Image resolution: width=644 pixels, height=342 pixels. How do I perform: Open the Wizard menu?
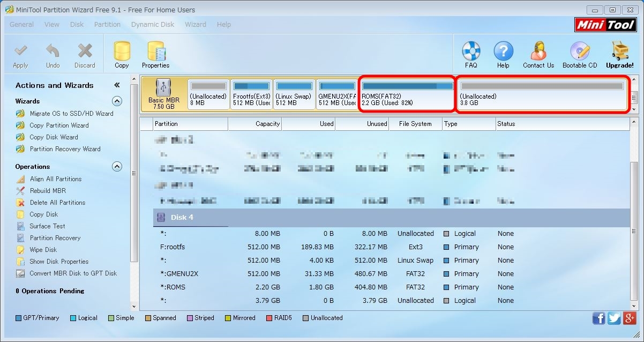click(x=196, y=24)
